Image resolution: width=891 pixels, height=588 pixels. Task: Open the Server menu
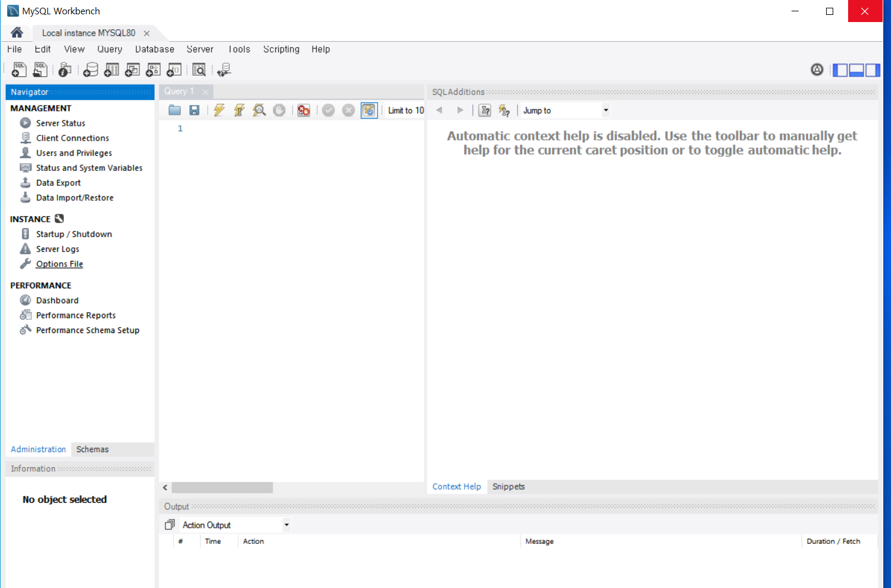(200, 49)
